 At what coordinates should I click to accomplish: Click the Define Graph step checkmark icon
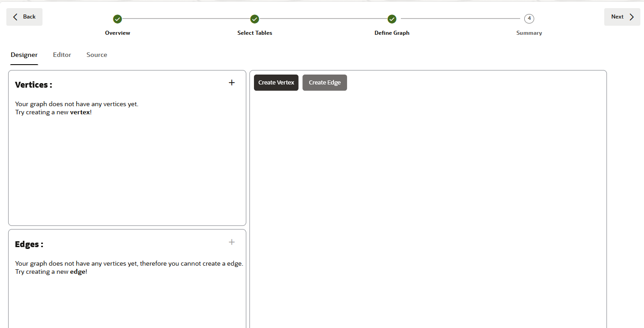pos(391,19)
